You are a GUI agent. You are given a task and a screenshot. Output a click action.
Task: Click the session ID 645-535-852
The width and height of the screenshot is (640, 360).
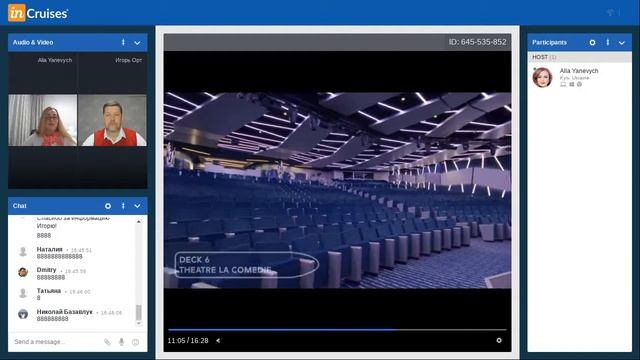pyautogui.click(x=478, y=42)
